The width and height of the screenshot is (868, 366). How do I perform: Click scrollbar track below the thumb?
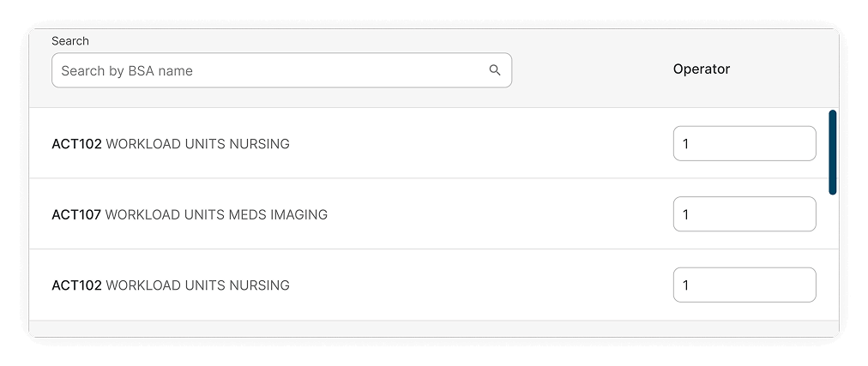point(833,257)
